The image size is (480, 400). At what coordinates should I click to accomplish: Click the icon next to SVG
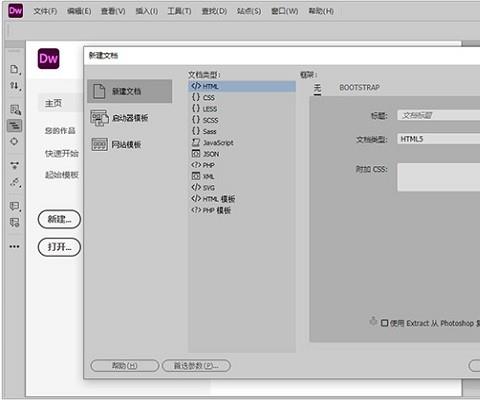[196, 187]
